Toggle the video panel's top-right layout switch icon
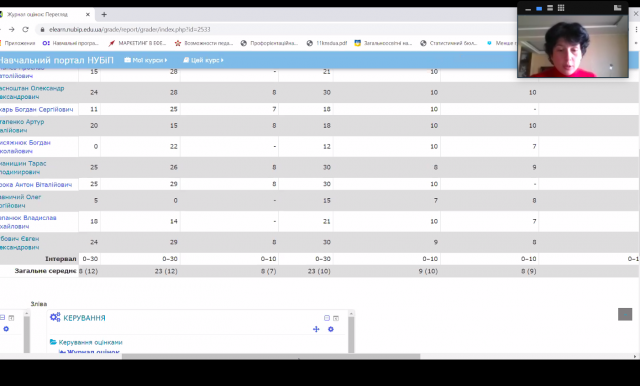The image size is (640, 386). 617,8
